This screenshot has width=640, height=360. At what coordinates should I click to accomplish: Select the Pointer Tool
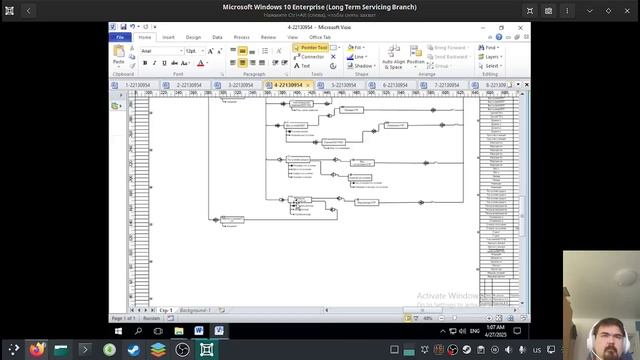311,48
